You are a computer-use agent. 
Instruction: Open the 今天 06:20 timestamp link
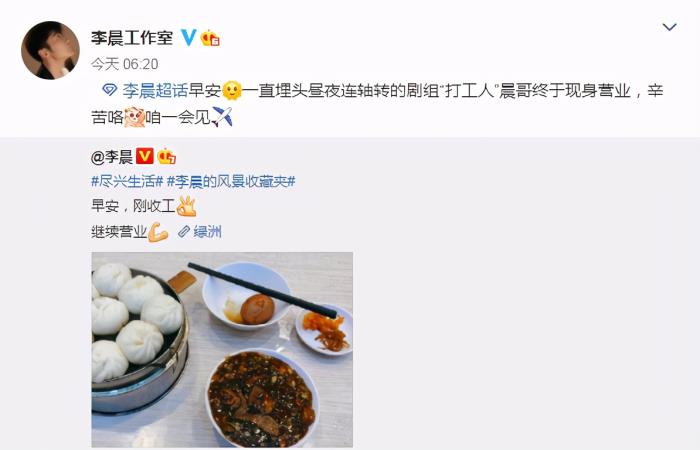coord(125,64)
